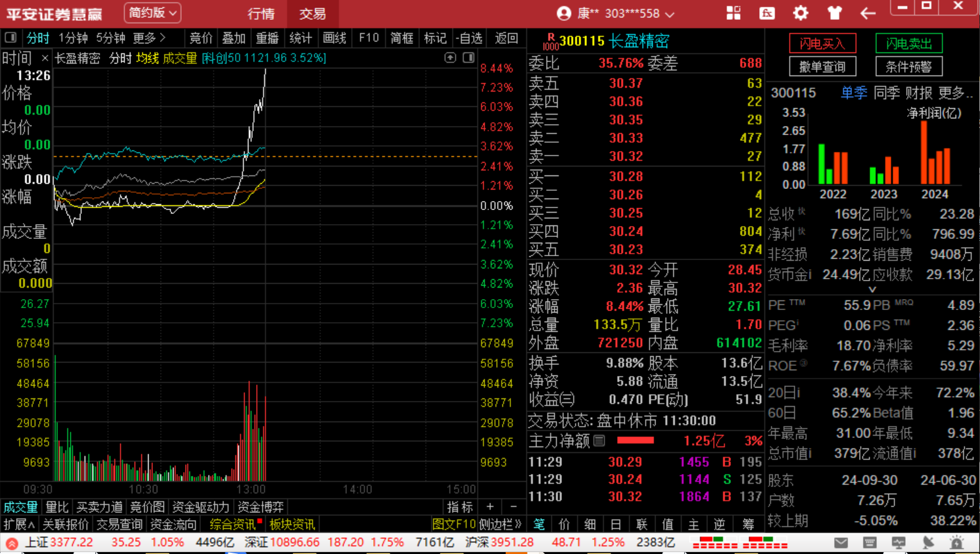980x554 pixels.
Task: Open the message list icon in the status bar
Action: pyautogui.click(x=869, y=543)
